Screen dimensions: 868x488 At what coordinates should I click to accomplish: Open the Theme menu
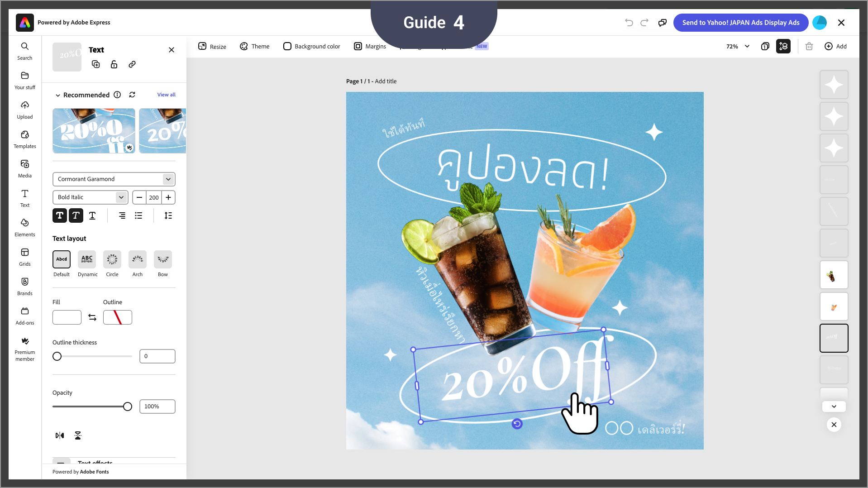254,46
